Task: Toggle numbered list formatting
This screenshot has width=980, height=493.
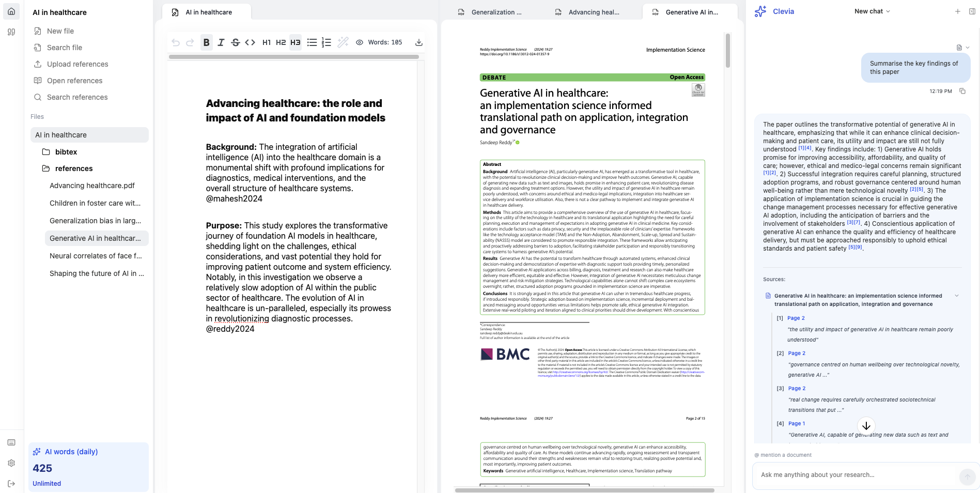Action: pyautogui.click(x=326, y=42)
